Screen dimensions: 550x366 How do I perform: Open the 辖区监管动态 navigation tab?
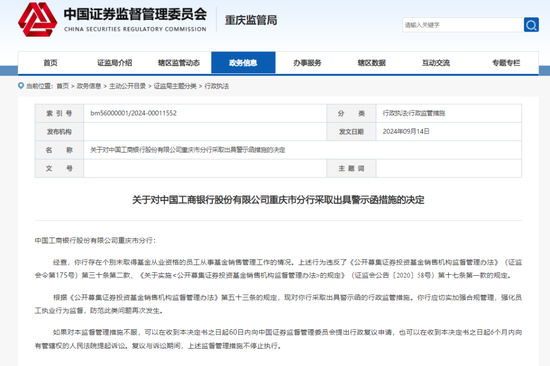pyautogui.click(x=179, y=63)
